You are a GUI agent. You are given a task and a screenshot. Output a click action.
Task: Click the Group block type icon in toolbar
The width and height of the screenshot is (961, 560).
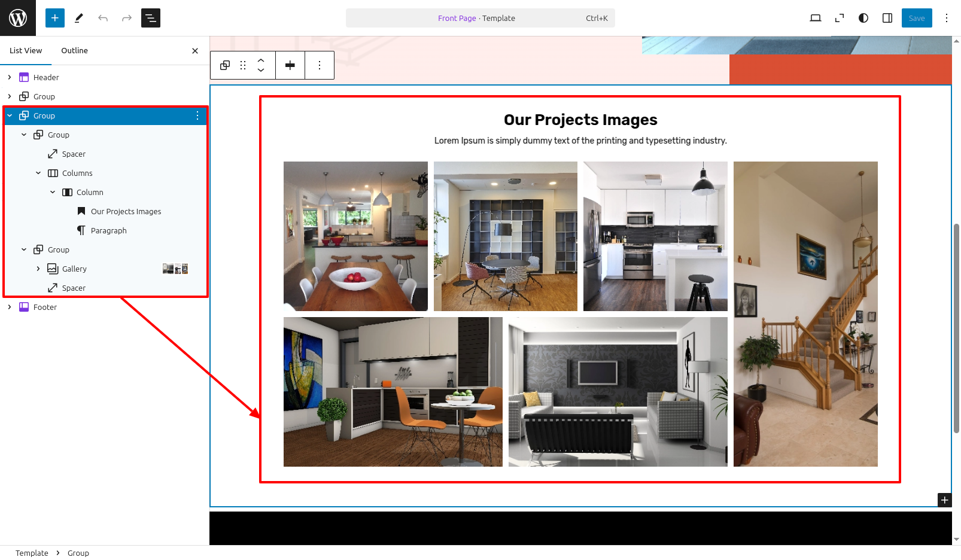point(225,65)
